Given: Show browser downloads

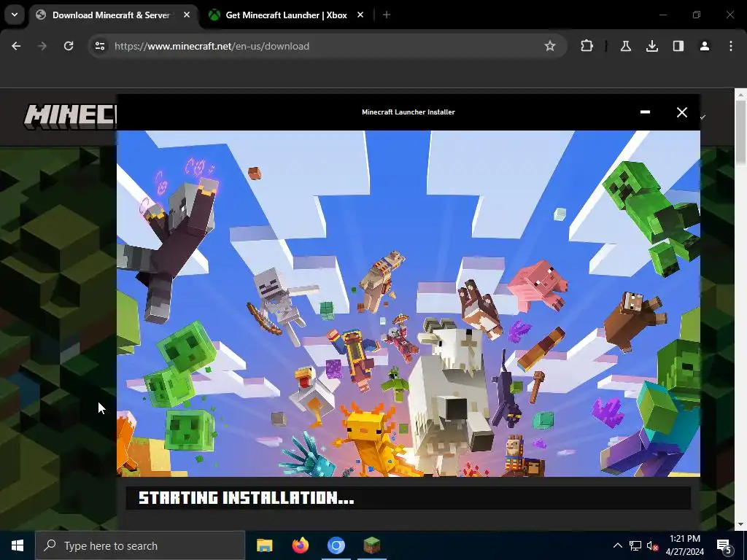Looking at the screenshot, I should click(x=652, y=46).
